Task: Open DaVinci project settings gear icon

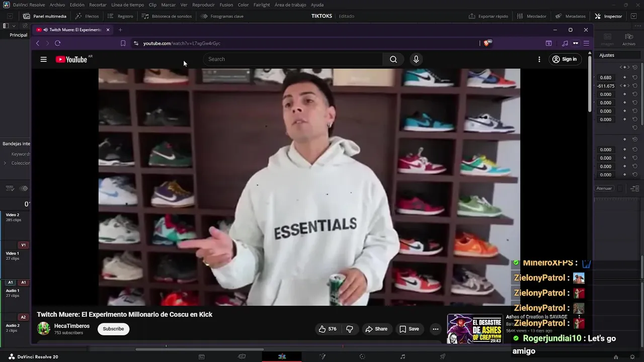Action: (632, 356)
